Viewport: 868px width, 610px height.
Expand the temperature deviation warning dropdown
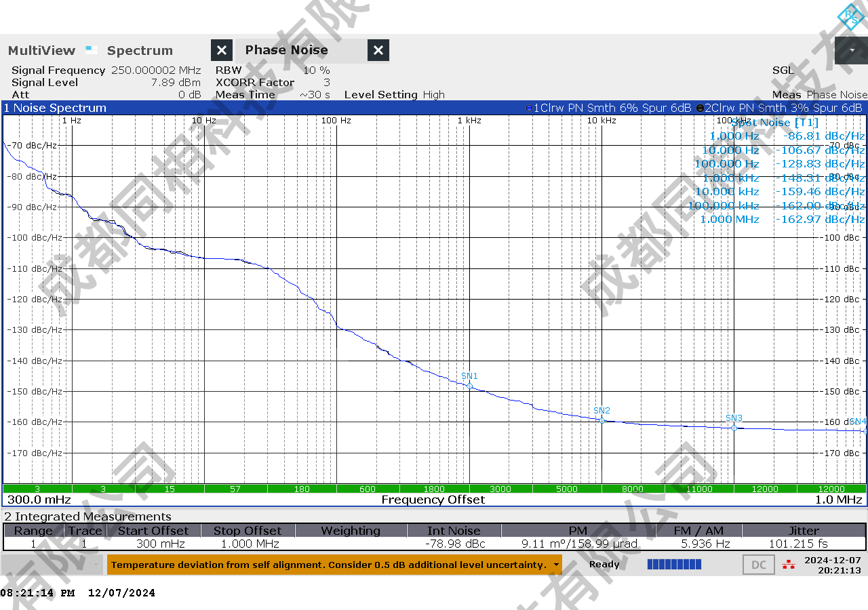point(556,565)
